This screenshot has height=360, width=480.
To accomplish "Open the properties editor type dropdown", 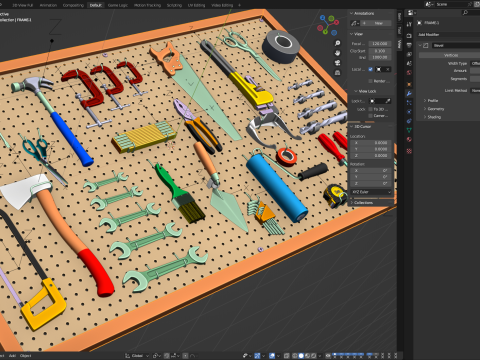I will pyautogui.click(x=411, y=13).
